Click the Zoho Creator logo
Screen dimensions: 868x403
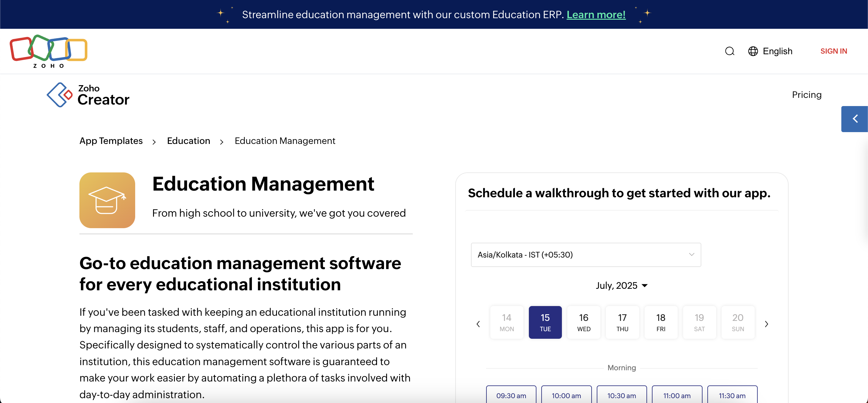tap(88, 95)
